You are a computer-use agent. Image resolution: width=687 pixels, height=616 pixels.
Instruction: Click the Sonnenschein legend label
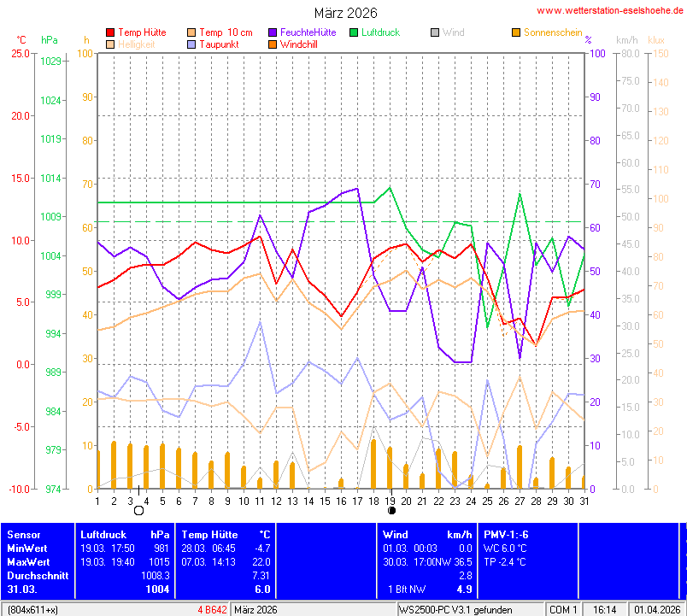point(553,32)
